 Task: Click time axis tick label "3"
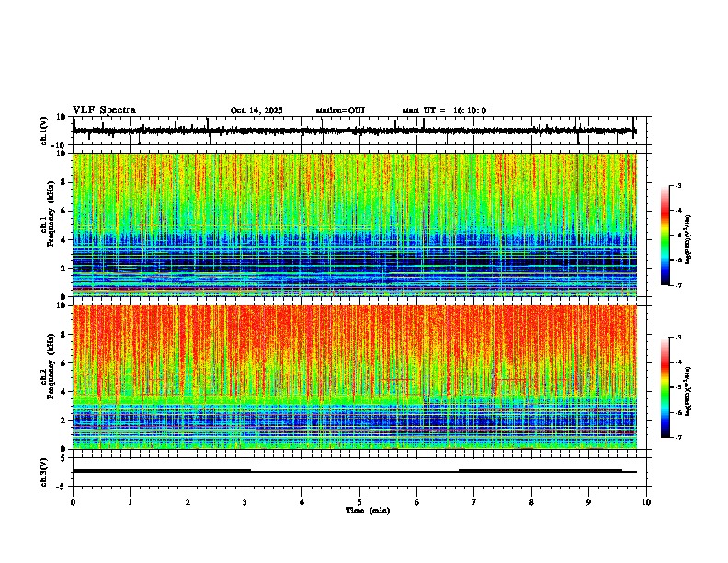click(245, 502)
